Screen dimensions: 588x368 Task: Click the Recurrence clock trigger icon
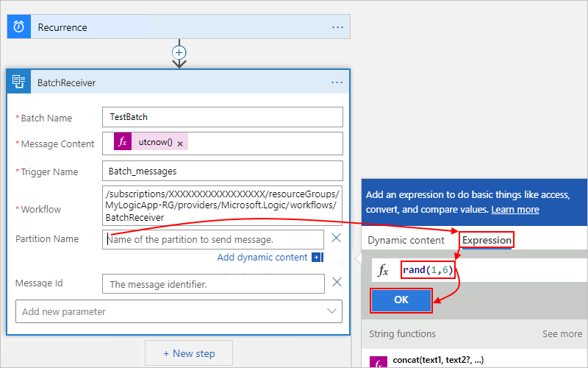(x=19, y=26)
